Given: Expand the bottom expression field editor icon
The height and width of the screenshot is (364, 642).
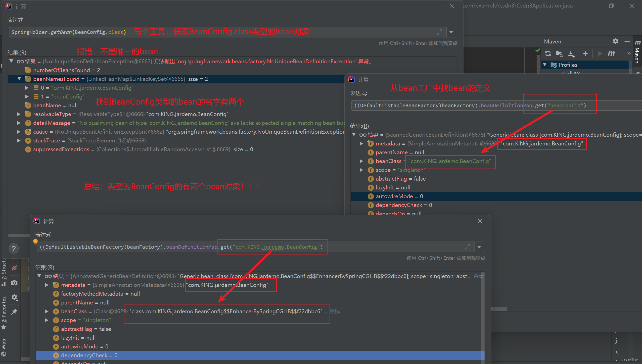Looking at the screenshot, I should tap(467, 247).
